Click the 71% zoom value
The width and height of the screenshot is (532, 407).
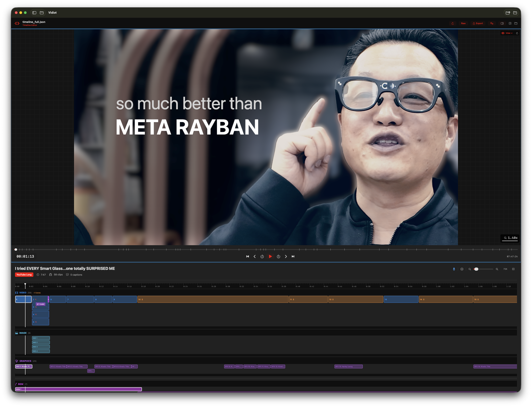pyautogui.click(x=505, y=269)
